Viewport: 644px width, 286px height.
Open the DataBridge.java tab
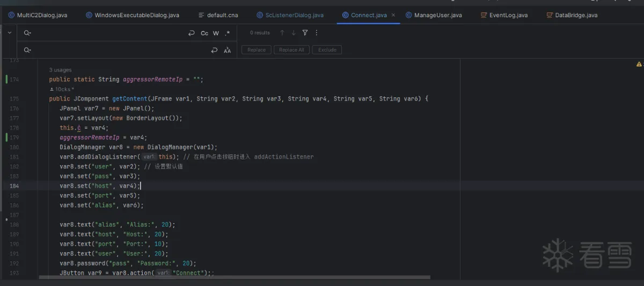(572, 15)
